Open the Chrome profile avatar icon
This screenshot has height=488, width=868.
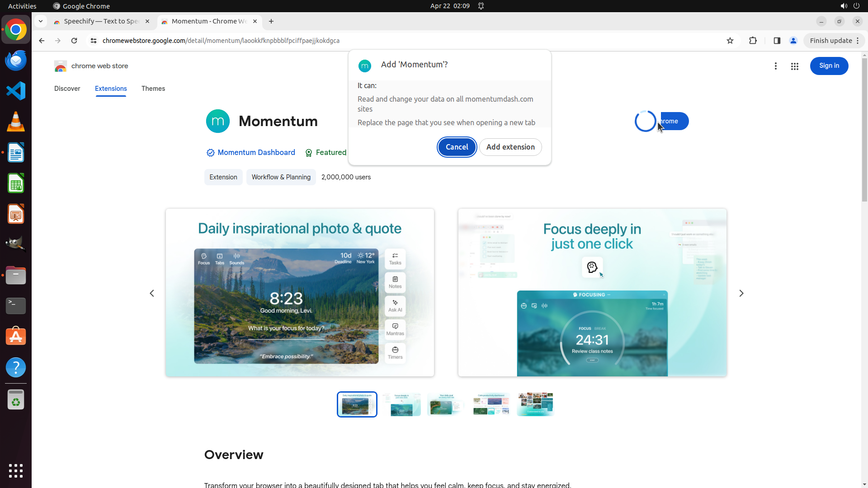(793, 41)
